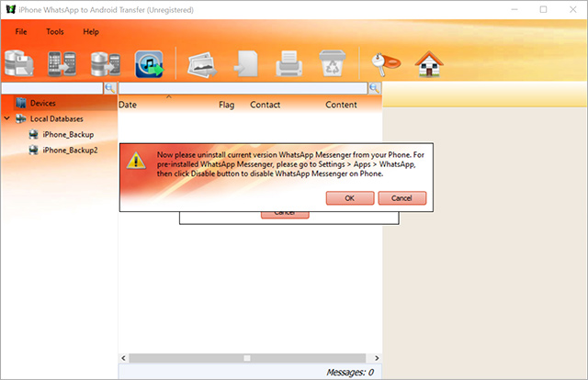Viewport: 588px width, 380px height.
Task: Click the phone-to-phone transfer toolbar icon
Action: [x=61, y=64]
